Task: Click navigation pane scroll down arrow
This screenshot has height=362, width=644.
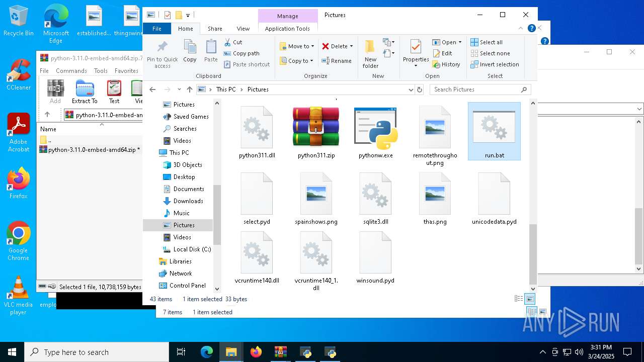Action: [x=217, y=289]
